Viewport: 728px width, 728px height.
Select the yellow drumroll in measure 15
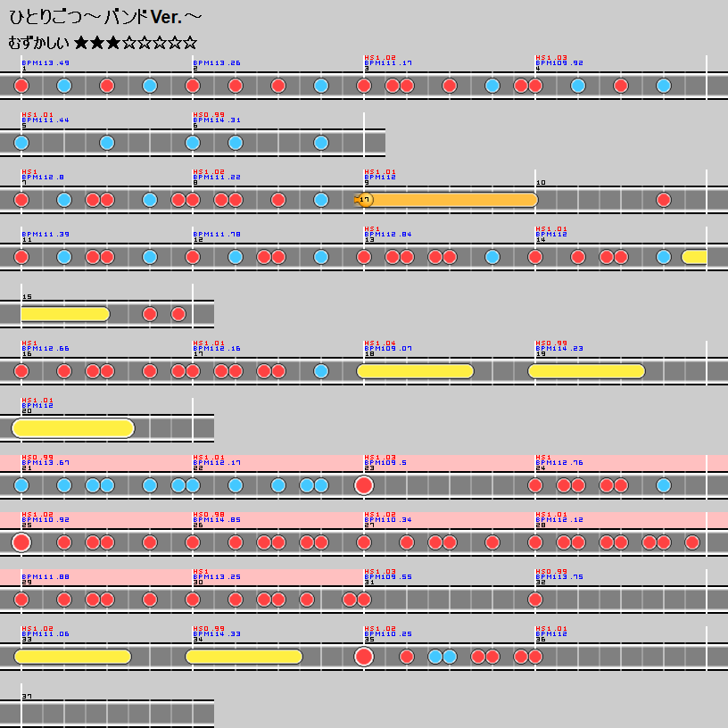click(64, 314)
